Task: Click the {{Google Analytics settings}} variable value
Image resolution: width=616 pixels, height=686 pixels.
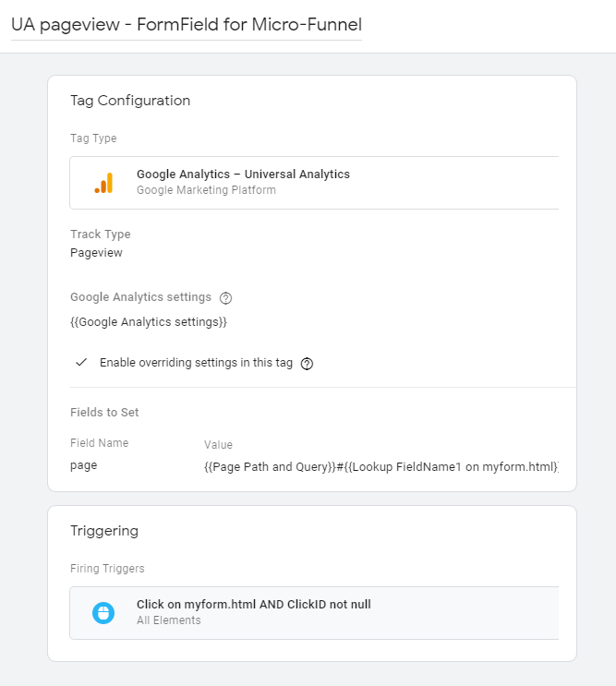Action: [149, 322]
